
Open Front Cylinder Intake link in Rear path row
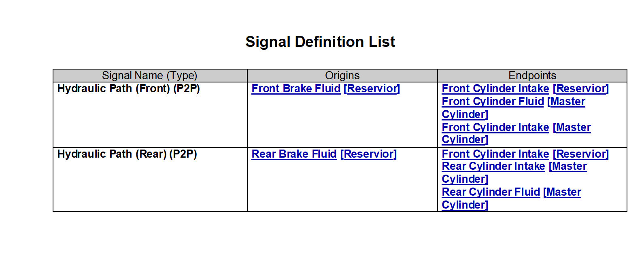point(495,154)
